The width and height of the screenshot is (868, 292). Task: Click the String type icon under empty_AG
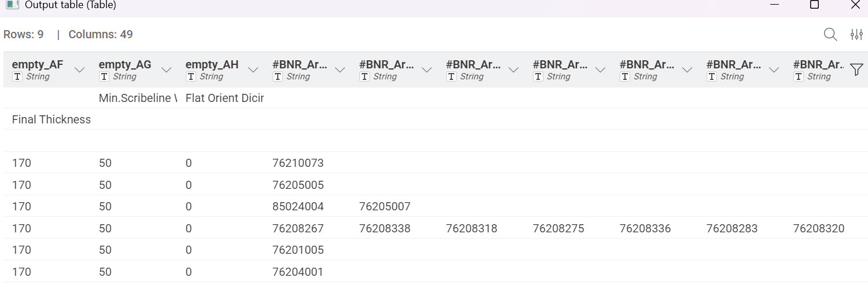(x=104, y=76)
